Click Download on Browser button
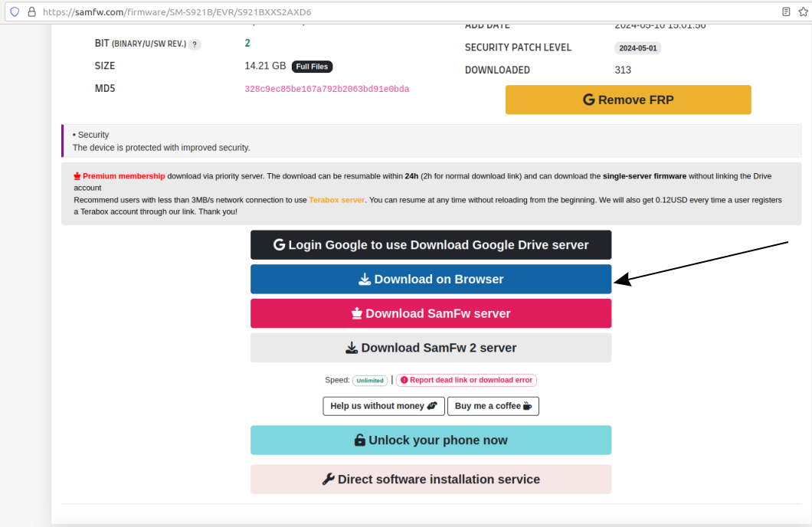Screen dimensions: 812x527 coord(431,279)
